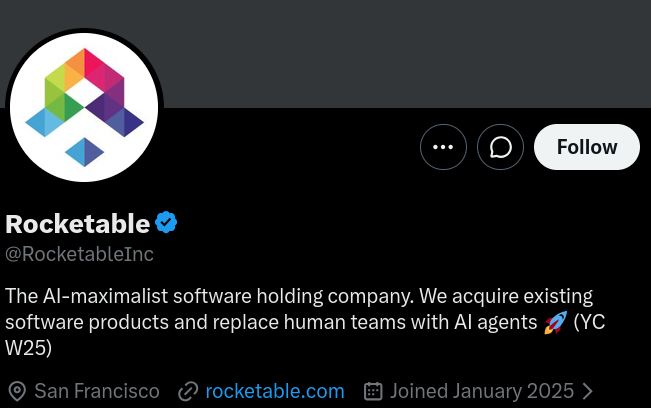Select the Rocketable display name
651x408 pixels.
[78, 224]
